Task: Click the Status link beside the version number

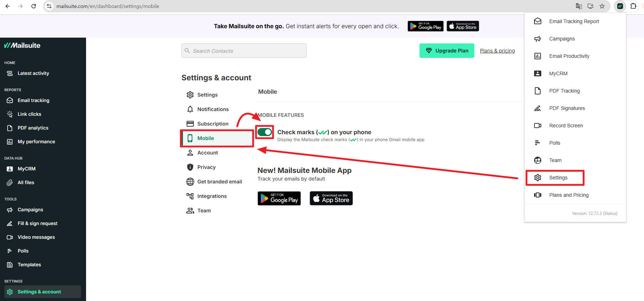Action: point(610,213)
